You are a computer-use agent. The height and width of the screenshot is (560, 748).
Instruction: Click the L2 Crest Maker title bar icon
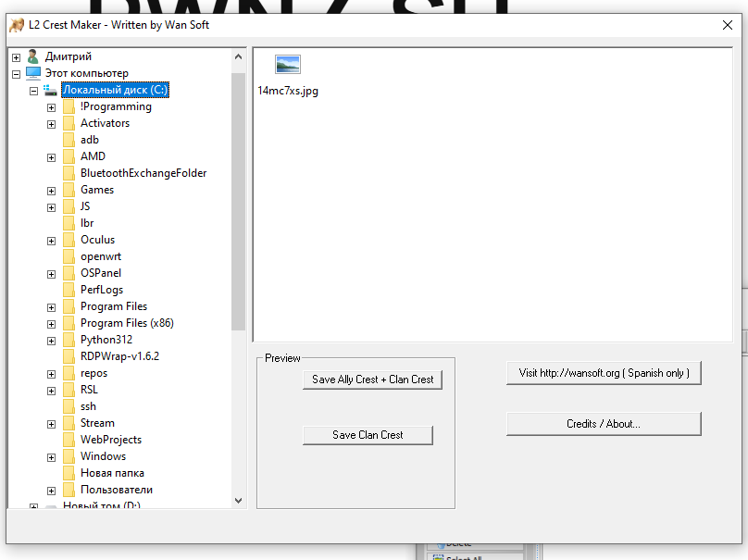point(16,25)
